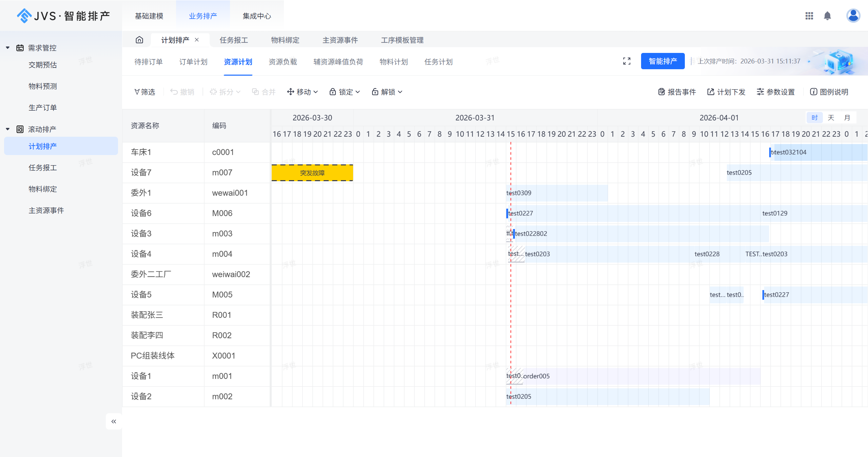The image size is (868, 457).
Task: Open the apps grid icon
Action: point(809,16)
